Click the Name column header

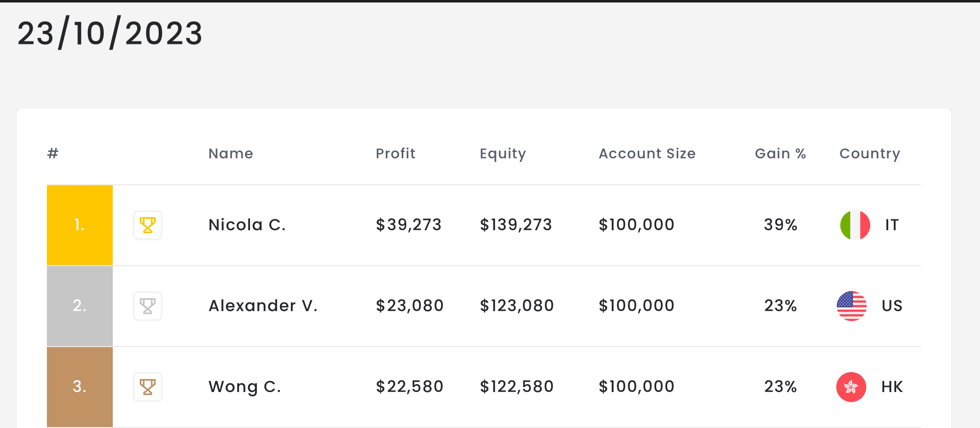click(231, 153)
